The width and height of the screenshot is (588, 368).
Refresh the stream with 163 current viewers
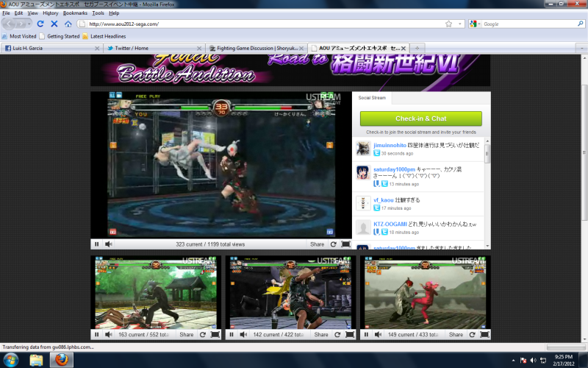[x=203, y=334]
